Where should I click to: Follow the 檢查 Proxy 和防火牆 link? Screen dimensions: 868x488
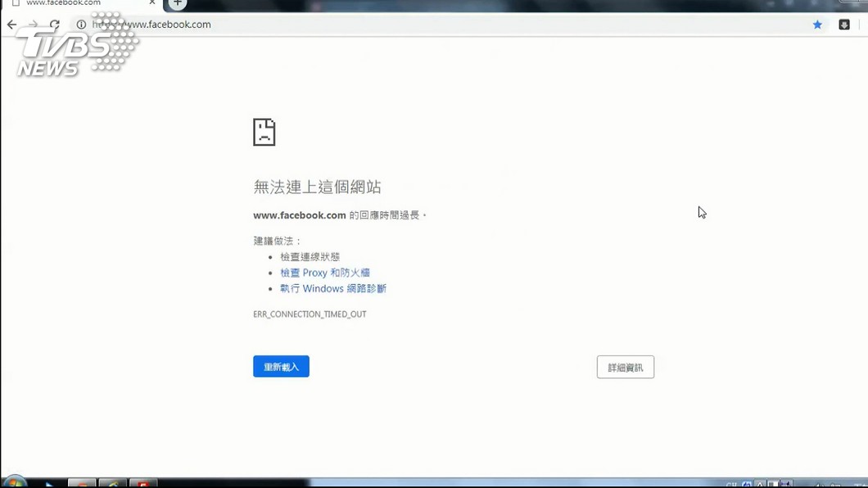click(x=325, y=273)
